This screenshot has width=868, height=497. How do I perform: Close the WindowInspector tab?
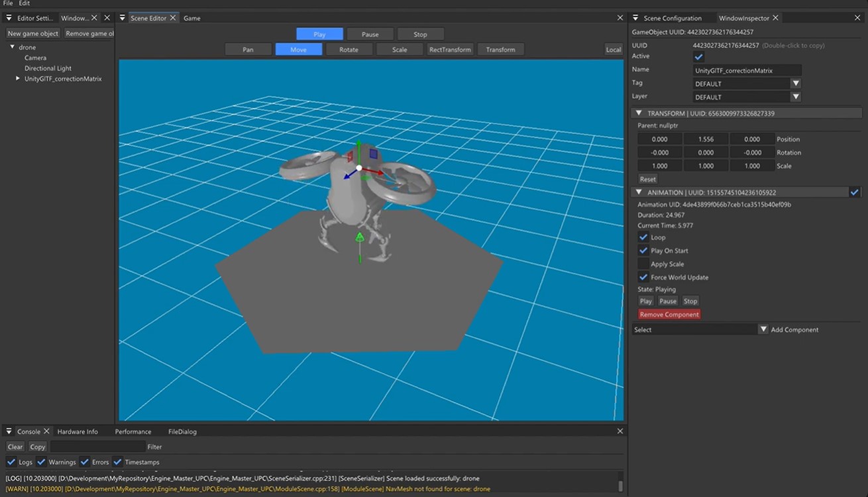click(775, 18)
